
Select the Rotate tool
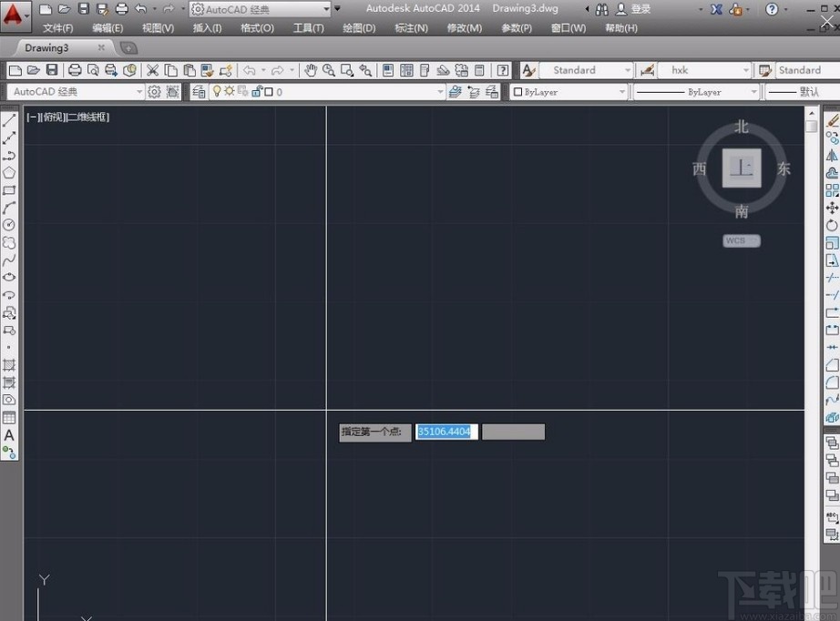832,225
